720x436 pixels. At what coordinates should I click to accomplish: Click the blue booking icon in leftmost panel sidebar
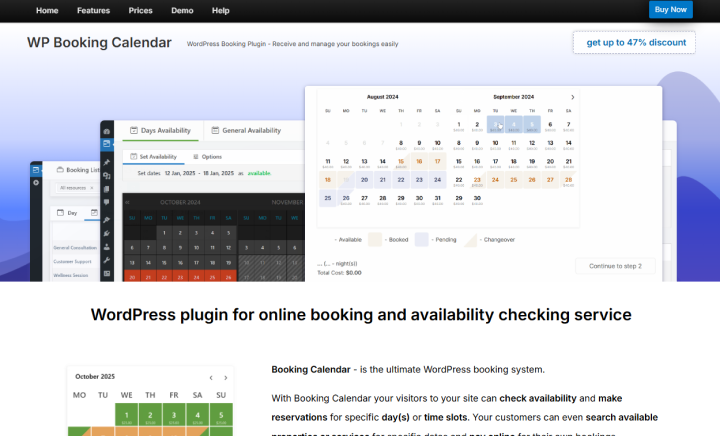click(35, 170)
